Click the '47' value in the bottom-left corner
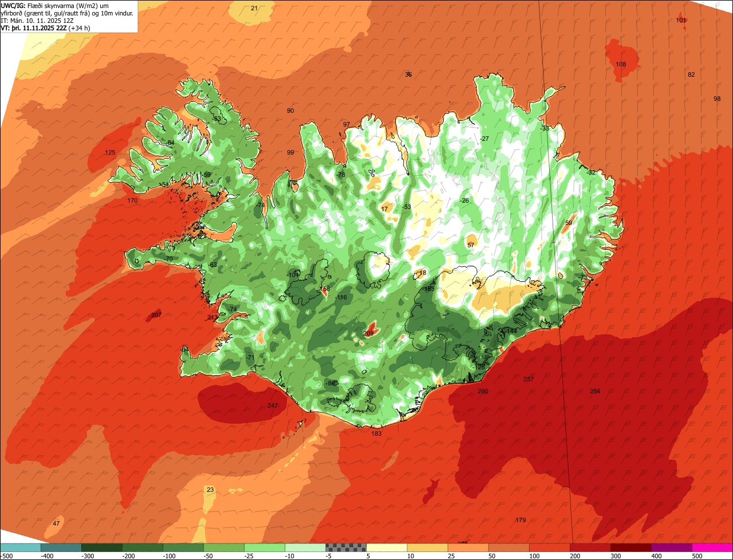733x560 pixels. click(x=56, y=523)
